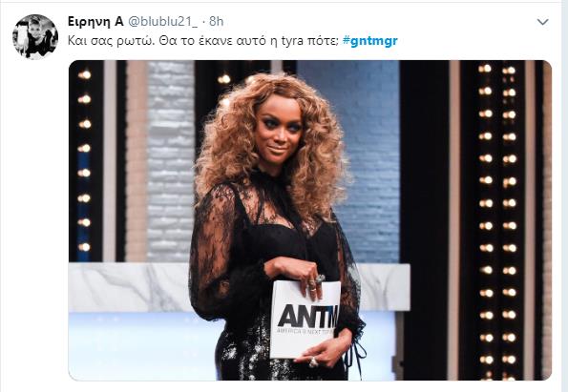Viewport: 568px width, 392px height.
Task: Open the attached tweet photo
Action: point(310,220)
